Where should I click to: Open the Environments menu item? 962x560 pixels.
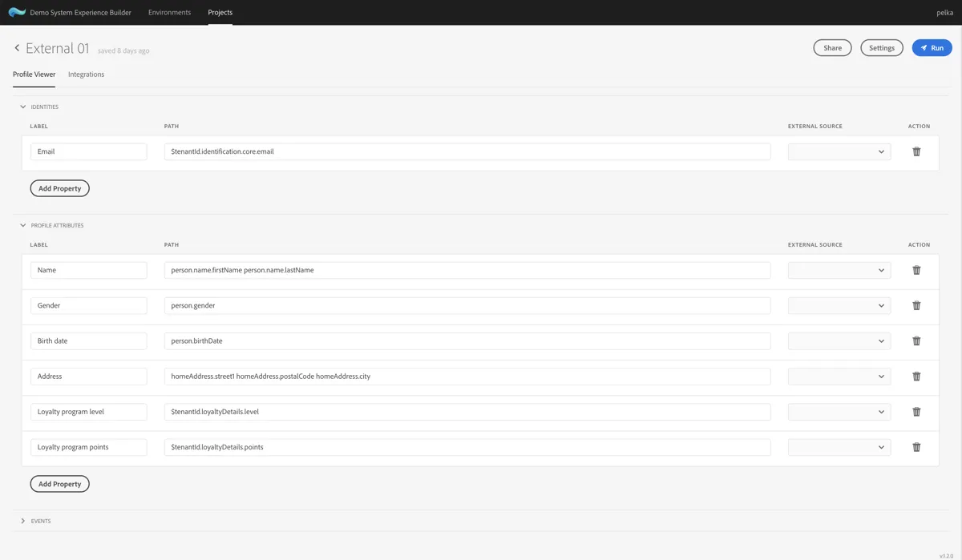pos(170,12)
